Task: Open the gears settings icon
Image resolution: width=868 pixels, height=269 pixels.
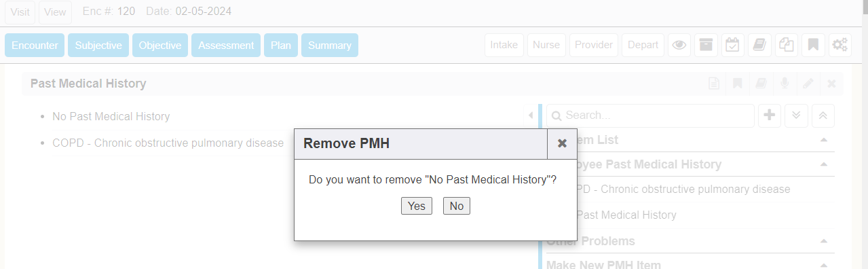Action: pos(840,46)
